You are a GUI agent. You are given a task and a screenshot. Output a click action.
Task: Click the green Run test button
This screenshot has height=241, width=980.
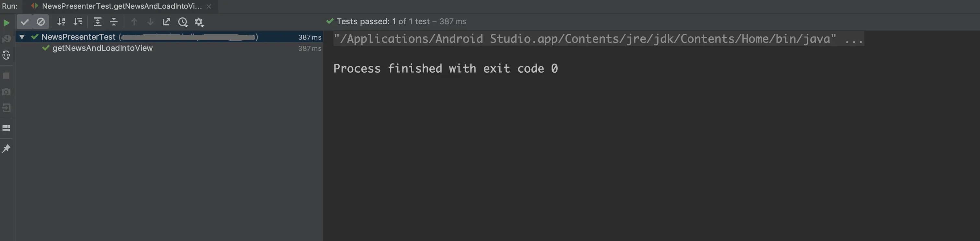(6, 22)
